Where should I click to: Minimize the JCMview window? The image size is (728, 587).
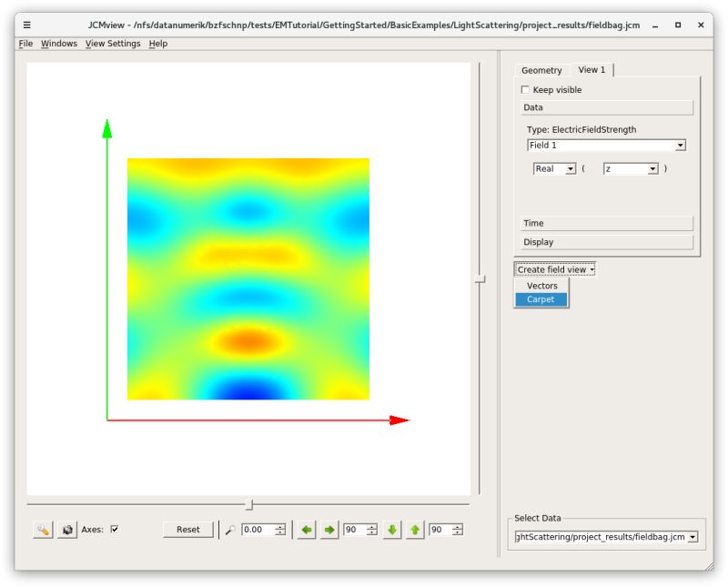(x=655, y=25)
